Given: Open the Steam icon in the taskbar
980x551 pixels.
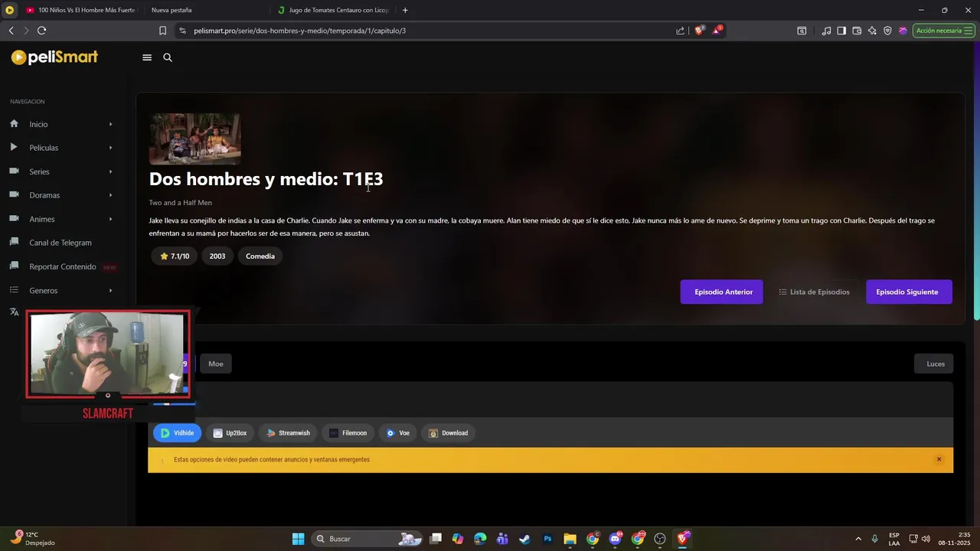Looking at the screenshot, I should point(524,539).
